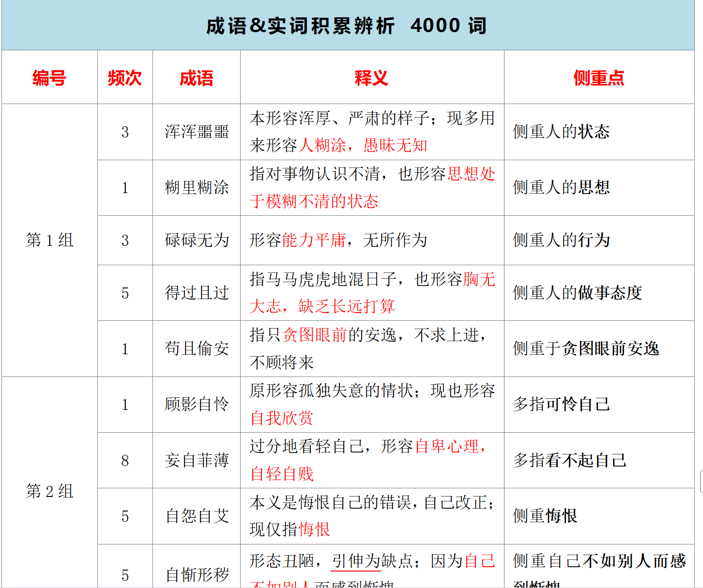
Task: Click the emphasis cell 侧重人的做事态度
Action: [x=599, y=293]
